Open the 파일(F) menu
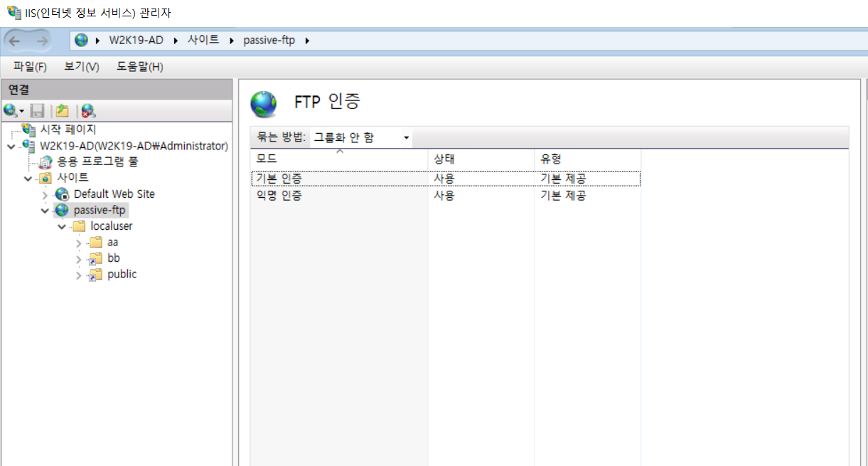The image size is (868, 466). [30, 67]
